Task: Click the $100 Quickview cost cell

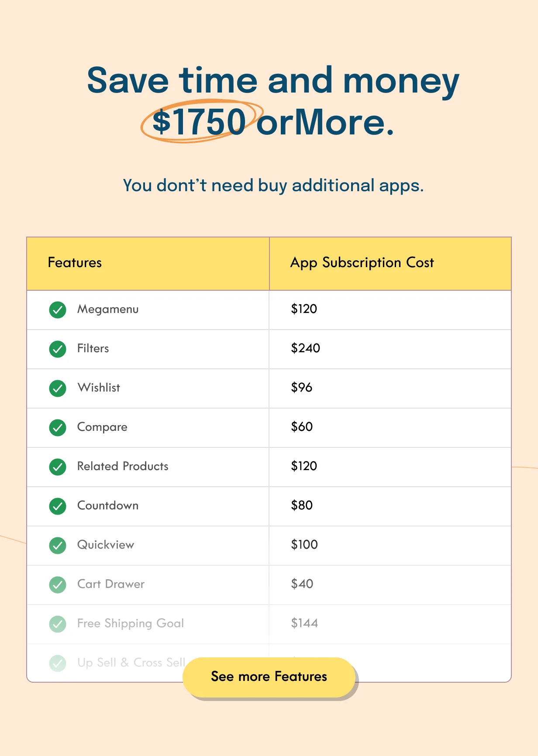Action: point(390,546)
